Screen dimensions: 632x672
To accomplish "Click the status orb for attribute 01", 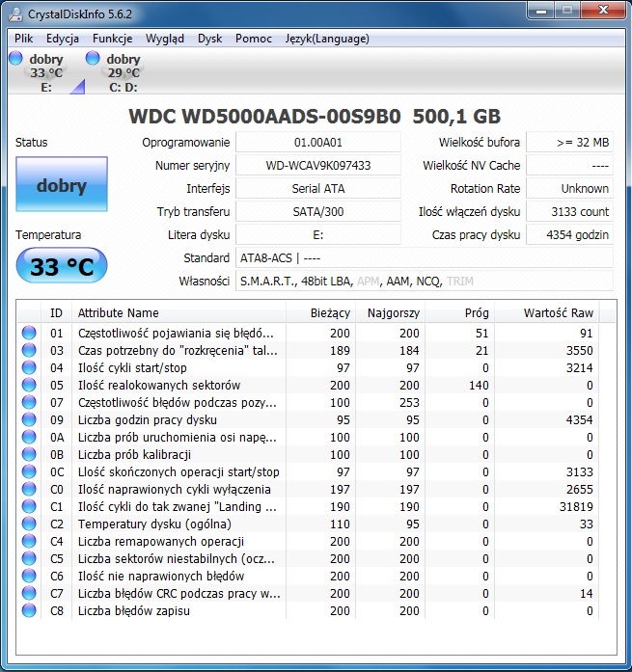I will (29, 333).
